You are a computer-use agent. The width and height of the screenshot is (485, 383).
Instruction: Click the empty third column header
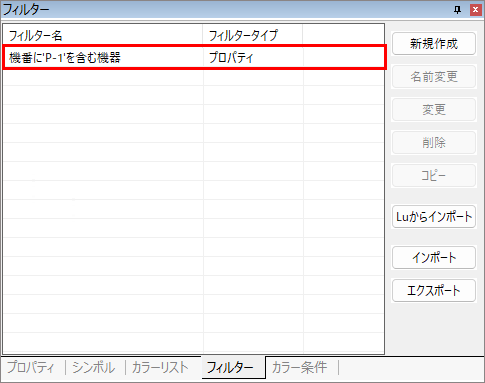click(343, 35)
